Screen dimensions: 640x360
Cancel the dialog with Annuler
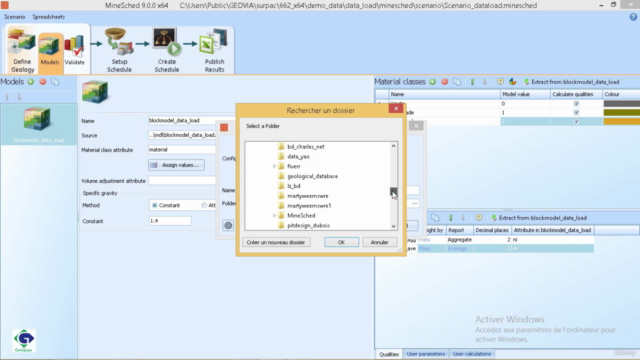point(379,242)
